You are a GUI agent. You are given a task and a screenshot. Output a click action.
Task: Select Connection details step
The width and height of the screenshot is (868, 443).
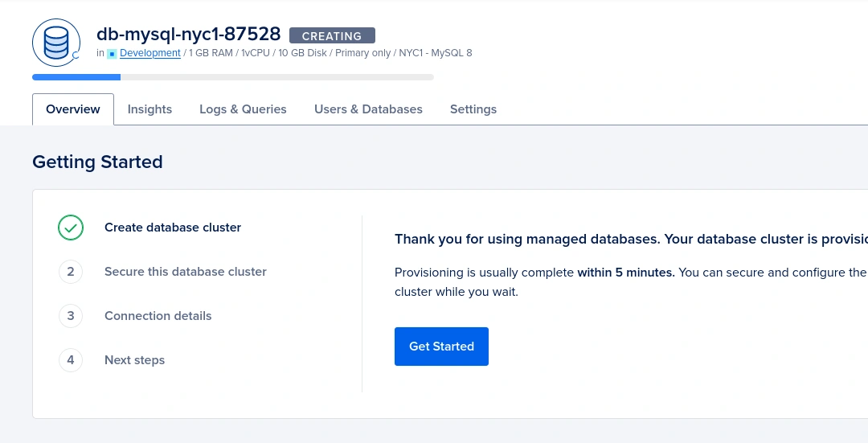pyautogui.click(x=158, y=316)
